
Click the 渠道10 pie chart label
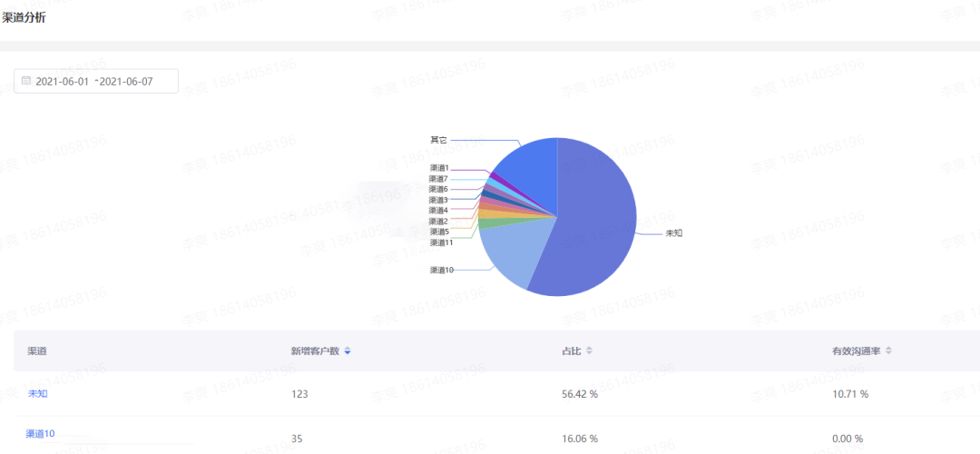point(441,271)
